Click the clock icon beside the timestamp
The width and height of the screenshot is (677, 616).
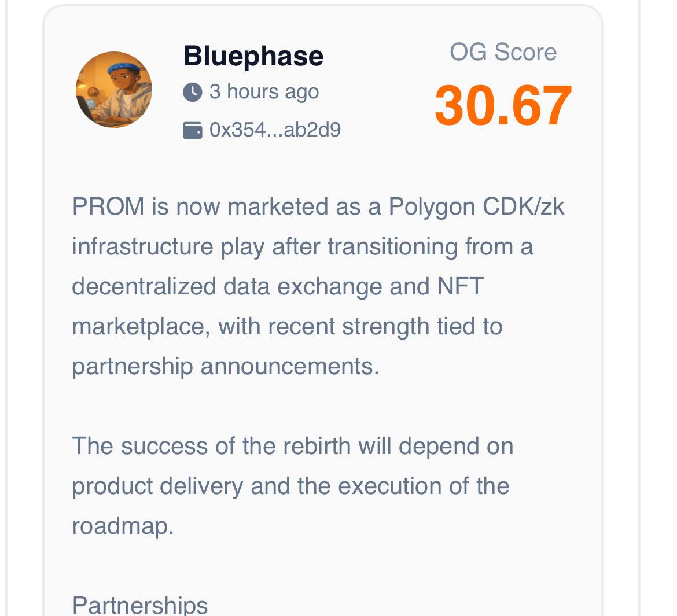click(x=192, y=92)
